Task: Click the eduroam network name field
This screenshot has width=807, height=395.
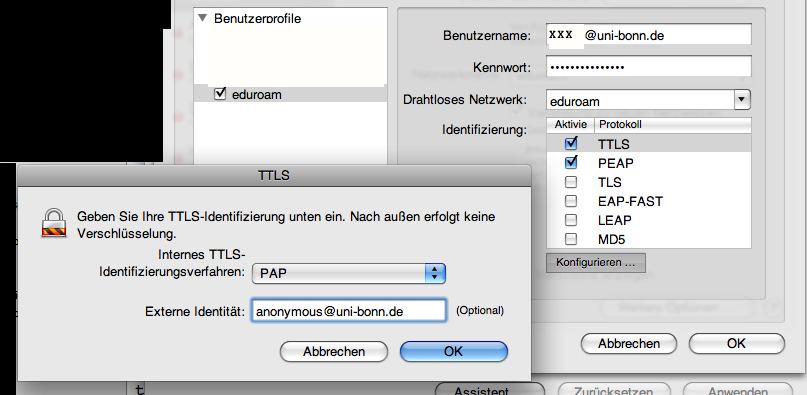Action: point(640,101)
